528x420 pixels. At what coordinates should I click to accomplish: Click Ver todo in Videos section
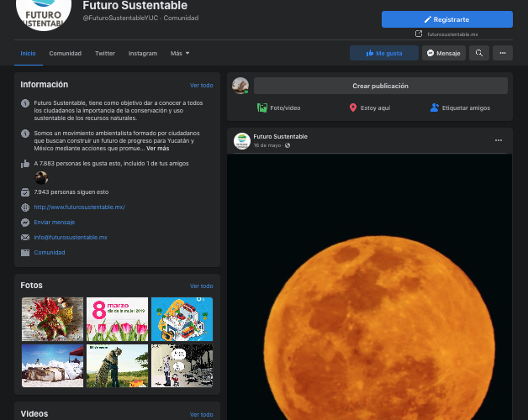point(202,415)
